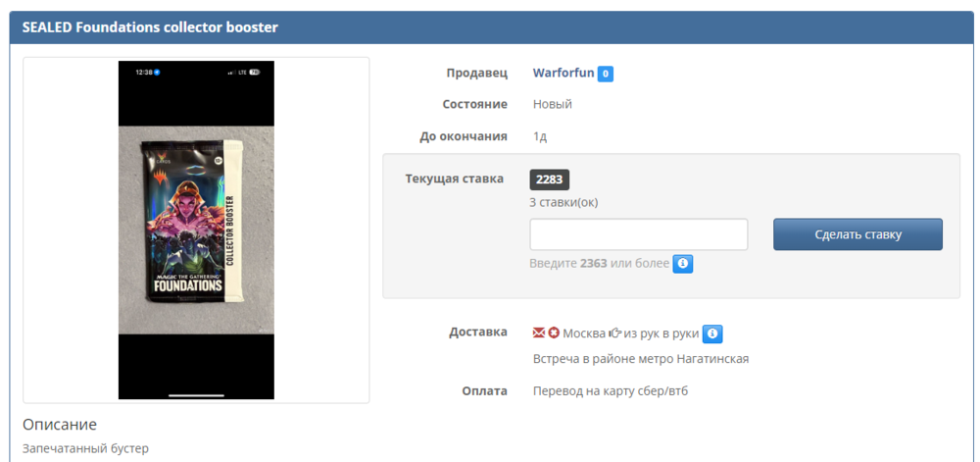Click the Встреча в районе метро Нагатинская text

(641, 359)
